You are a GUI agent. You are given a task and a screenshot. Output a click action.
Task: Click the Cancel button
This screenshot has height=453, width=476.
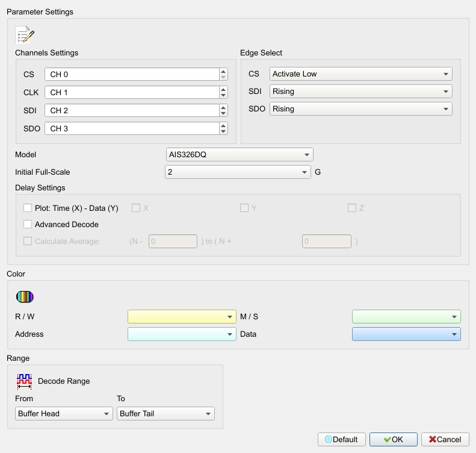[445, 439]
